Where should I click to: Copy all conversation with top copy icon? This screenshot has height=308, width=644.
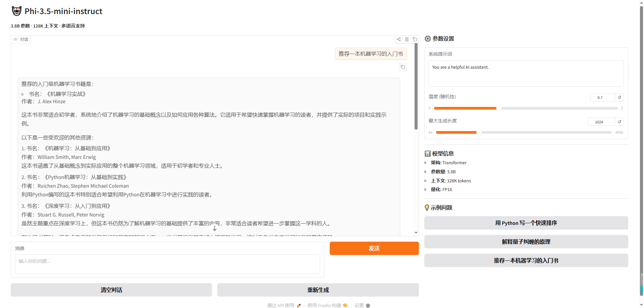(415, 39)
